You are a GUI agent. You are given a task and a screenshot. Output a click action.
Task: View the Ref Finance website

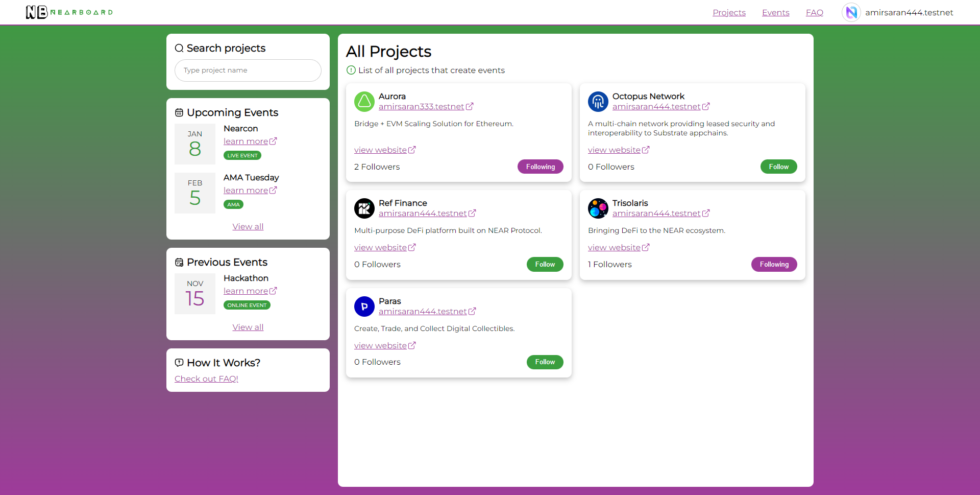click(x=385, y=247)
